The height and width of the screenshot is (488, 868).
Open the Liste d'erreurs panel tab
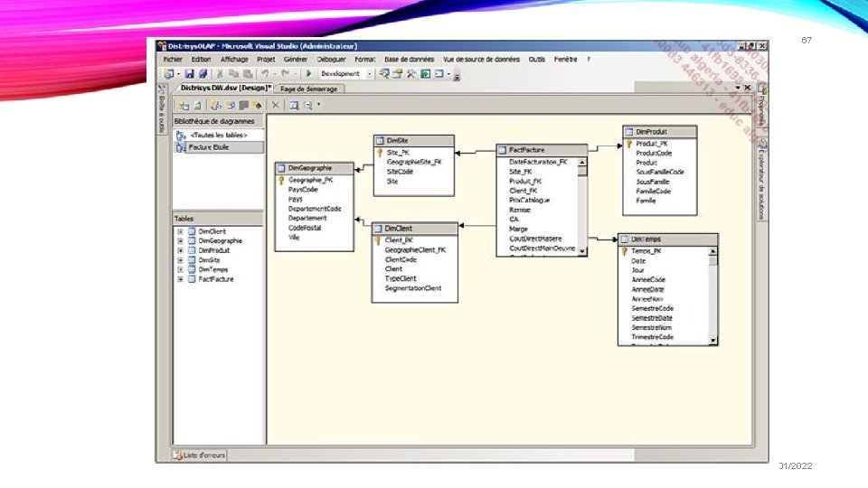pyautogui.click(x=199, y=455)
